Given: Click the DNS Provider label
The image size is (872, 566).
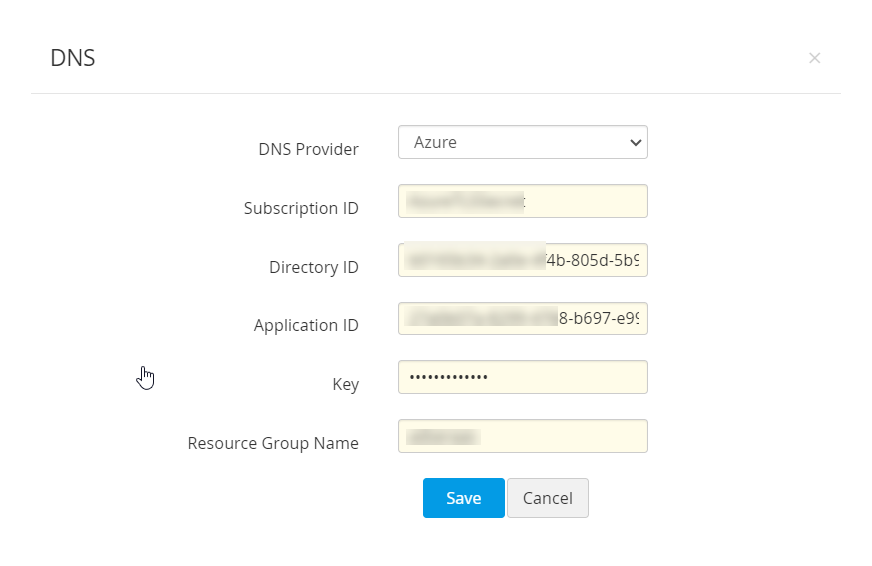Looking at the screenshot, I should click(308, 149).
